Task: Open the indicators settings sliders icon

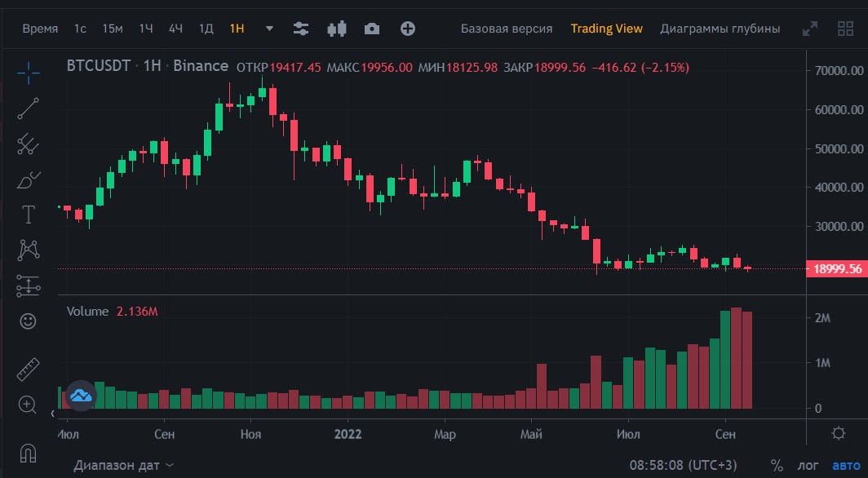Action: [x=300, y=29]
